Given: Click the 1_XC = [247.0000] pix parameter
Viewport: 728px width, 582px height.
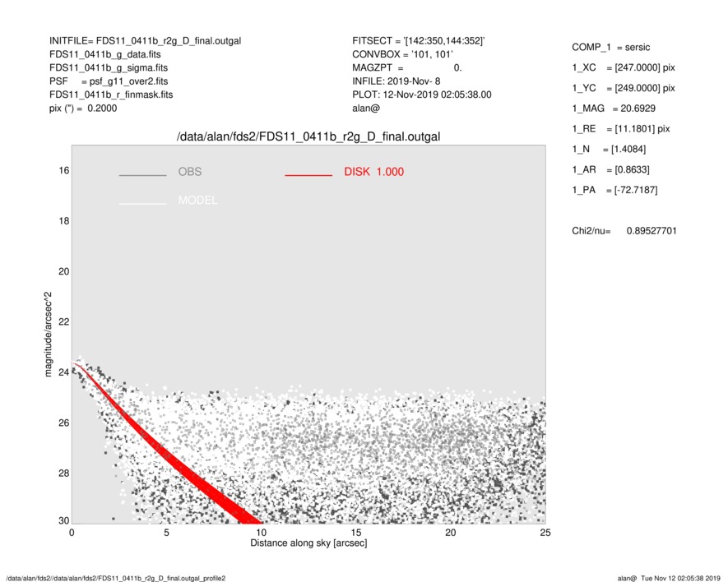Looking at the screenshot, I should 624,67.
